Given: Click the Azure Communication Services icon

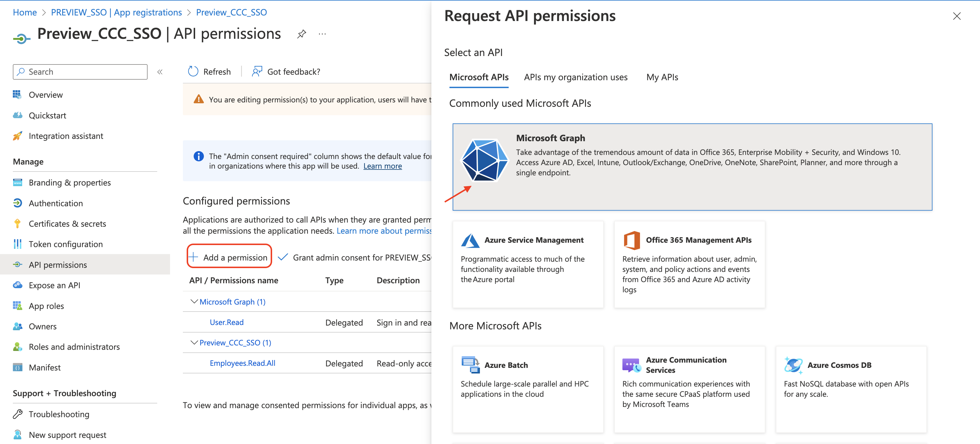Looking at the screenshot, I should pyautogui.click(x=631, y=365).
